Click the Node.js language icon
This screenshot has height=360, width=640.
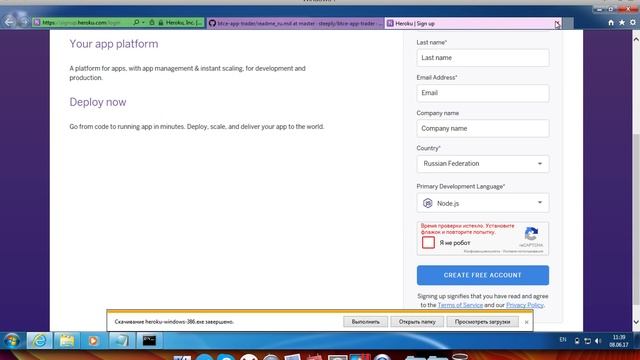(427, 203)
